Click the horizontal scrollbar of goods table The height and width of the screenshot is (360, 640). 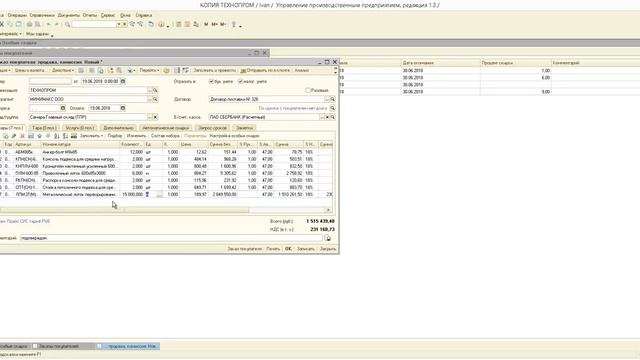[x=166, y=210]
